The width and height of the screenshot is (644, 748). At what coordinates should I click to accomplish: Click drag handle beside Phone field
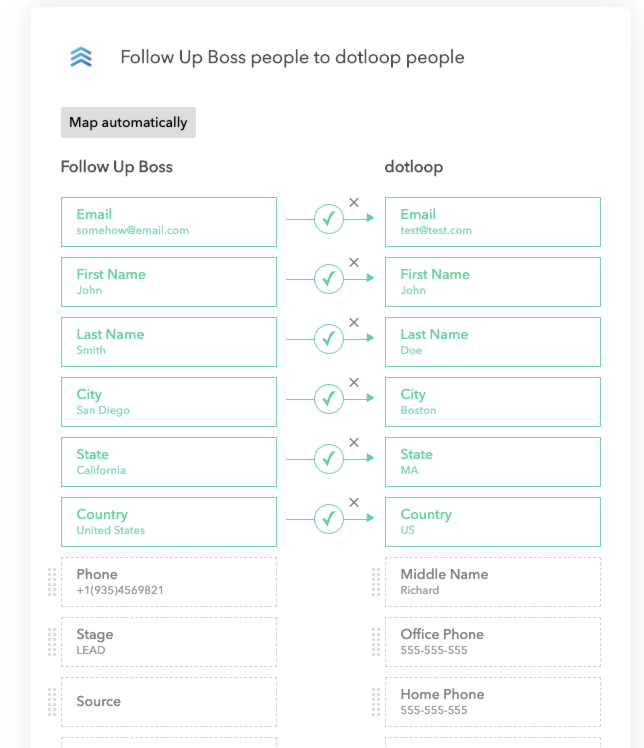(52, 582)
